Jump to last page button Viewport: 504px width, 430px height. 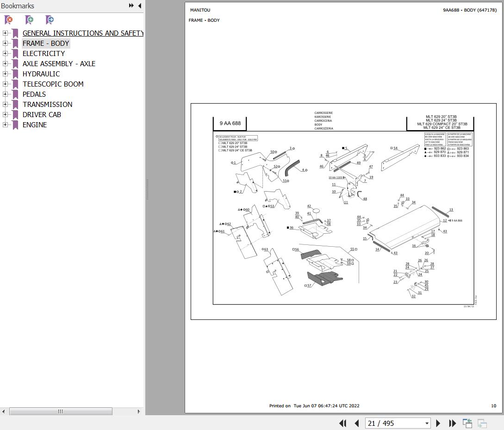[x=452, y=423]
